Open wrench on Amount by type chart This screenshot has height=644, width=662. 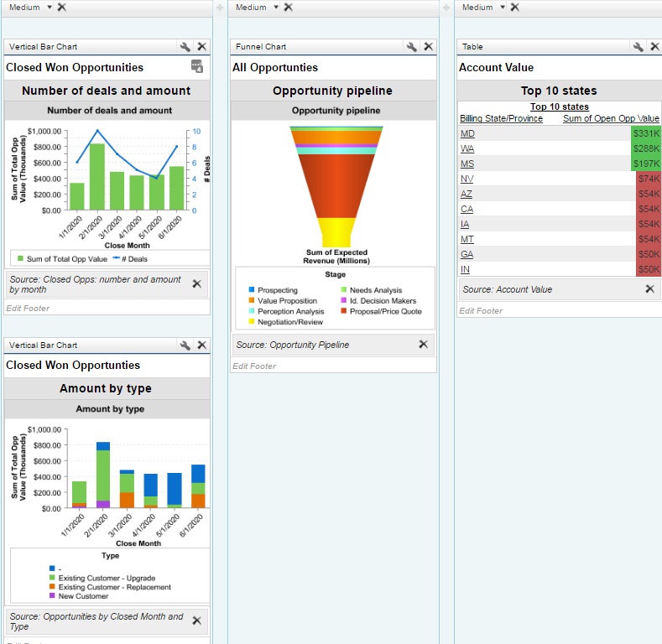[x=185, y=345]
